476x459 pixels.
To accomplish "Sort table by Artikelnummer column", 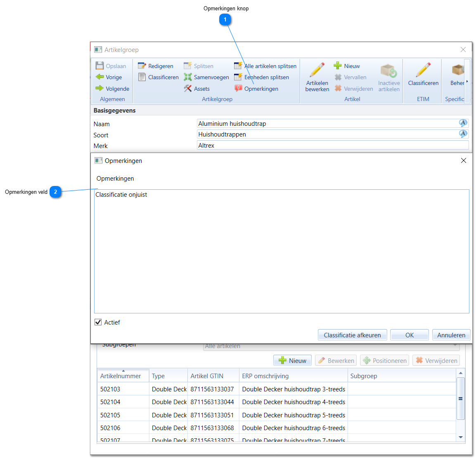I will pyautogui.click(x=123, y=376).
